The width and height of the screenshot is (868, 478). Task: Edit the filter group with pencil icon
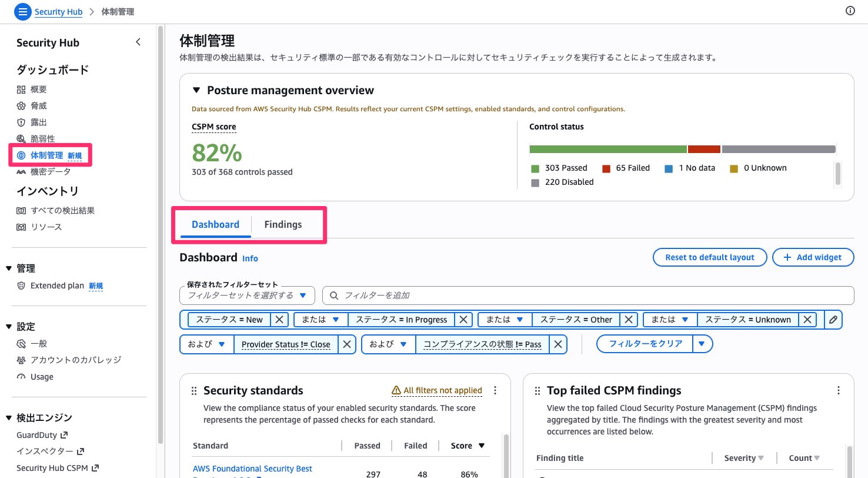point(833,320)
